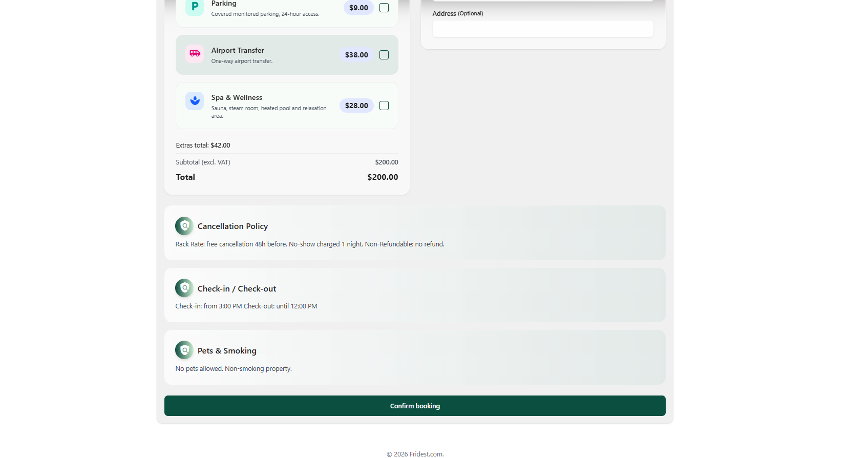Enable the Airport Transfer checkbox
The height and width of the screenshot is (458, 868).
pyautogui.click(x=384, y=55)
